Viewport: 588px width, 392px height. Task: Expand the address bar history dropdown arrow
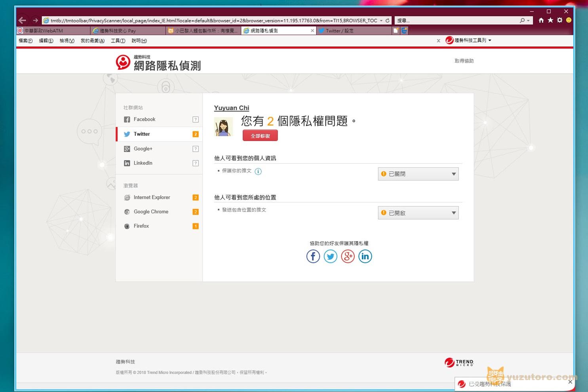pyautogui.click(x=381, y=20)
